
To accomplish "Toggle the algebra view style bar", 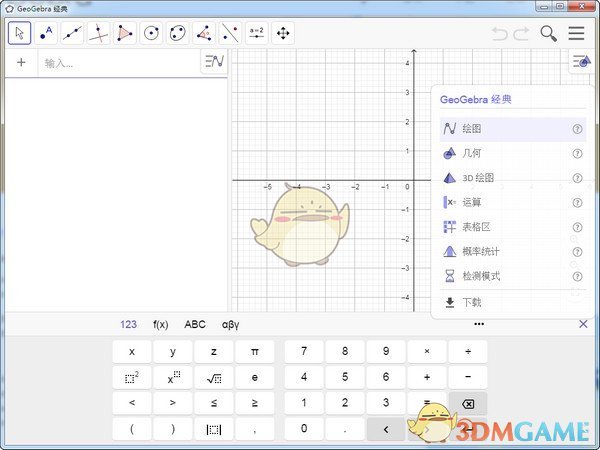I will point(214,61).
